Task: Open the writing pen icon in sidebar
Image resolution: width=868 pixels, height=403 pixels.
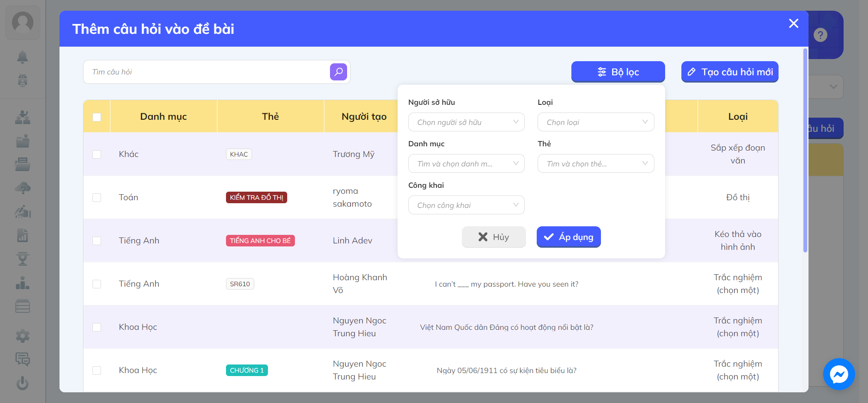Action: 23,211
